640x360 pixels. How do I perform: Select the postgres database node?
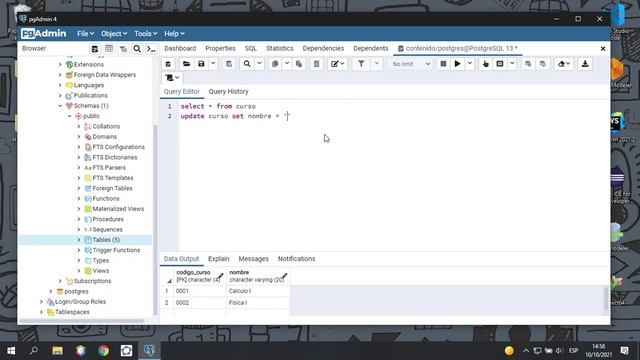click(76, 291)
